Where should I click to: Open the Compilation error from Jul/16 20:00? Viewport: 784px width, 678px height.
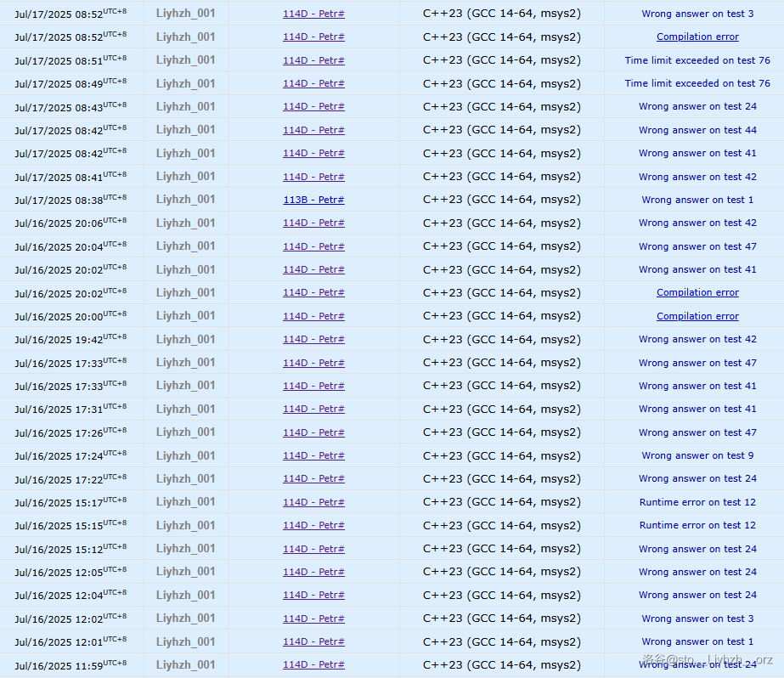[697, 316]
